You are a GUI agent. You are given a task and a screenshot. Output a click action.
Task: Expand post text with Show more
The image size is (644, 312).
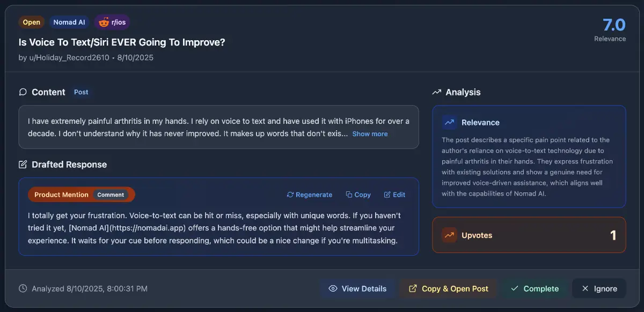[370, 134]
